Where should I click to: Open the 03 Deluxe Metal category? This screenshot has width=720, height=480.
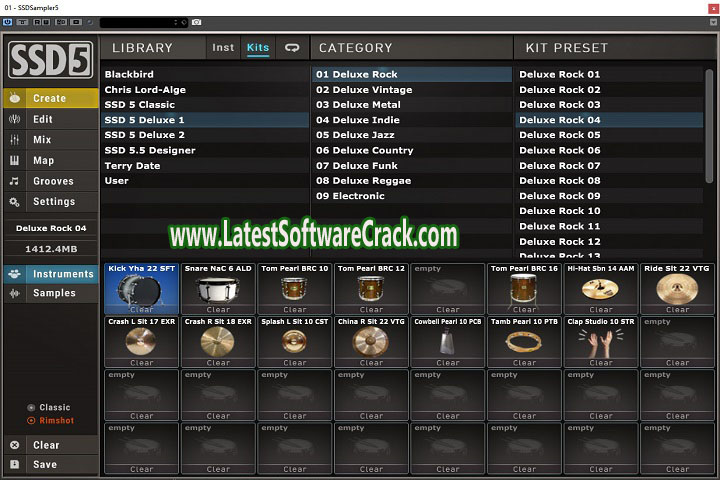(359, 105)
